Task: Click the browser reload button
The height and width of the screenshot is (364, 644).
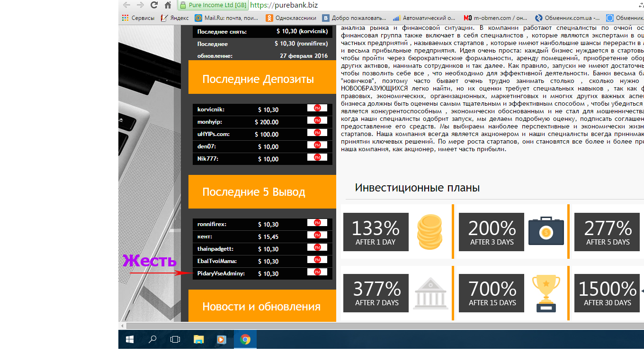Action: pyautogui.click(x=154, y=5)
